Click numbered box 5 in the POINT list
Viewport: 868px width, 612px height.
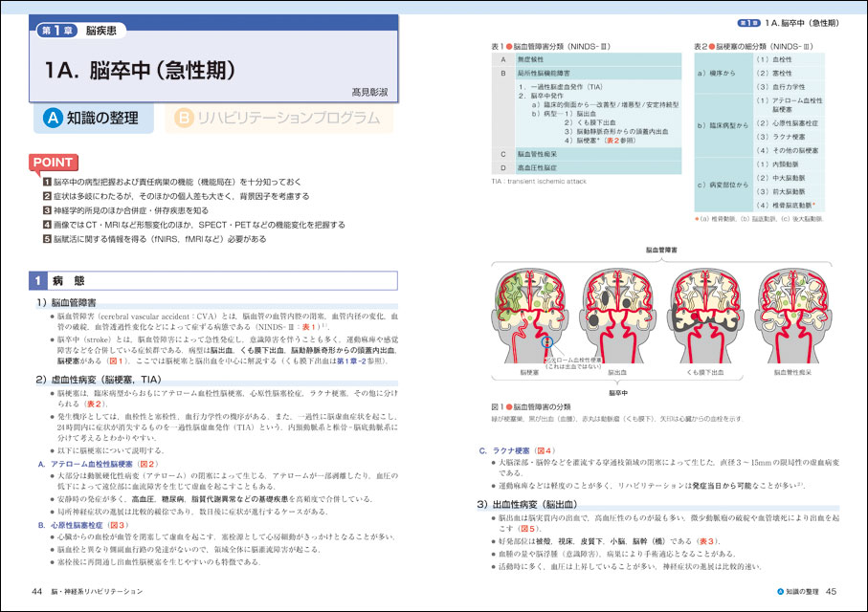pos(45,239)
